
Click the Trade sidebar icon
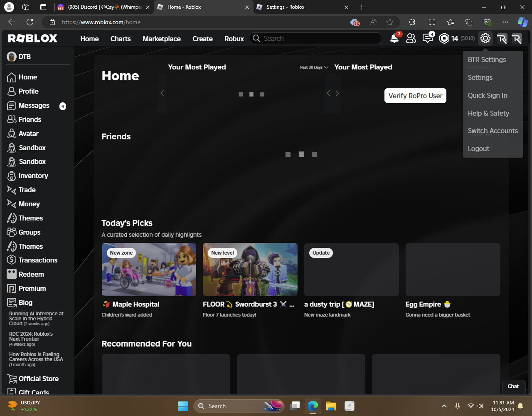click(x=12, y=190)
